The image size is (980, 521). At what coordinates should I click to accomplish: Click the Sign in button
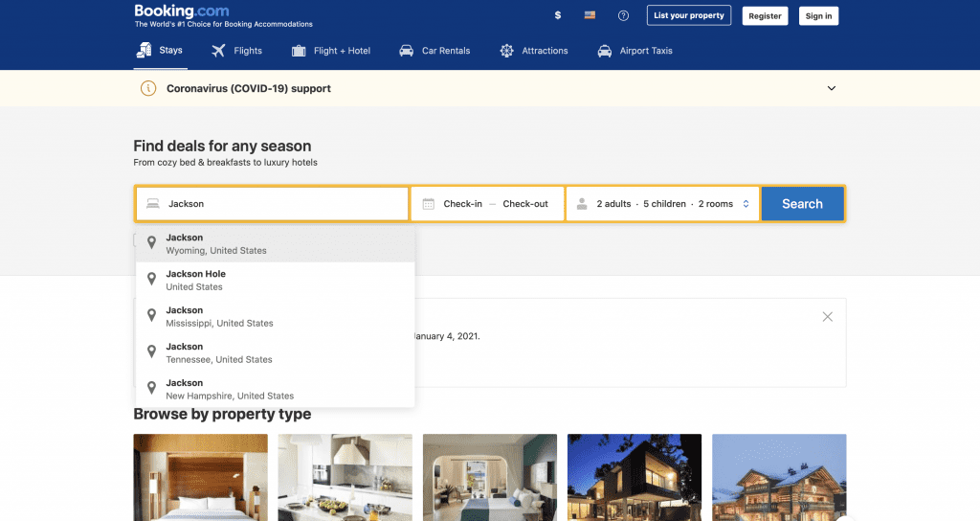coord(818,15)
